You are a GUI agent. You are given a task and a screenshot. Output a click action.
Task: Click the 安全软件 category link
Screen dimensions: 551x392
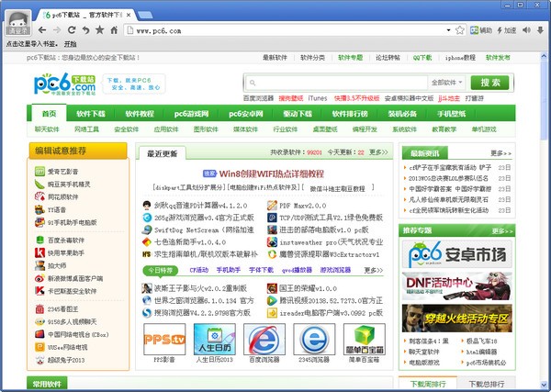tap(127, 129)
